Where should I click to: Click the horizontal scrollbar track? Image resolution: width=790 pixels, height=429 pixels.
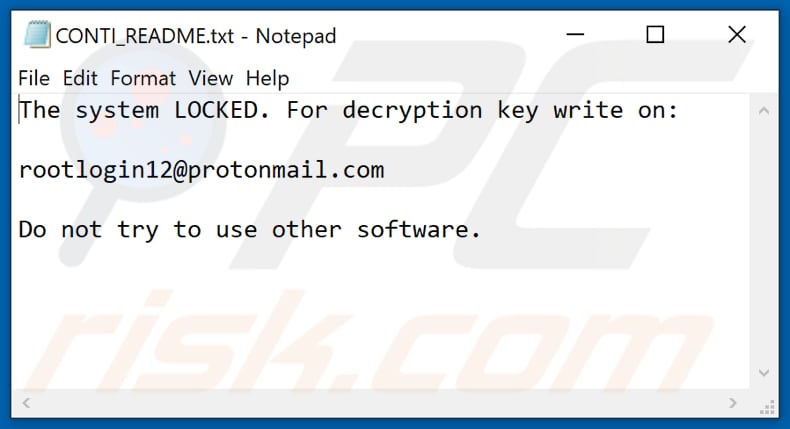point(379,403)
